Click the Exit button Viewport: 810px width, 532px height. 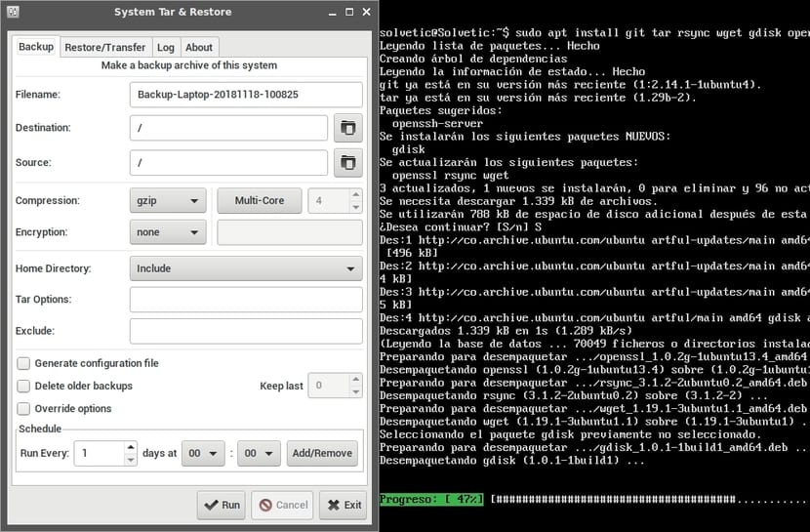[344, 505]
